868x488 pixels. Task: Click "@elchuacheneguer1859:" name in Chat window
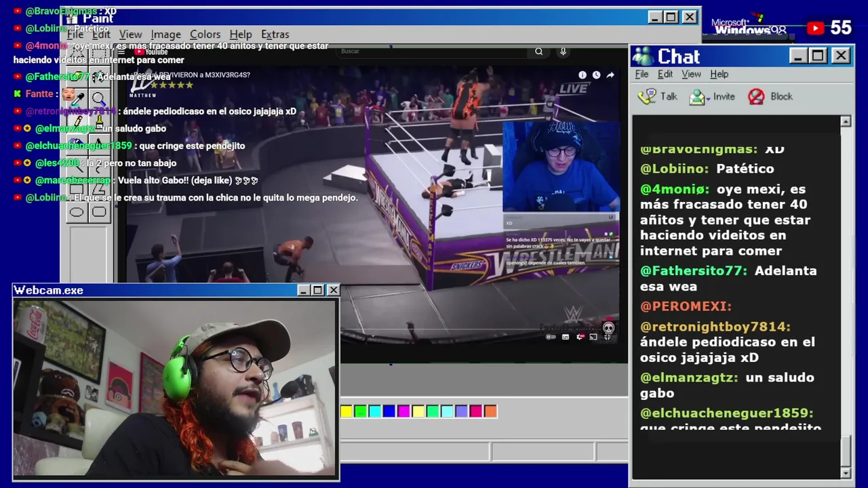tap(726, 413)
